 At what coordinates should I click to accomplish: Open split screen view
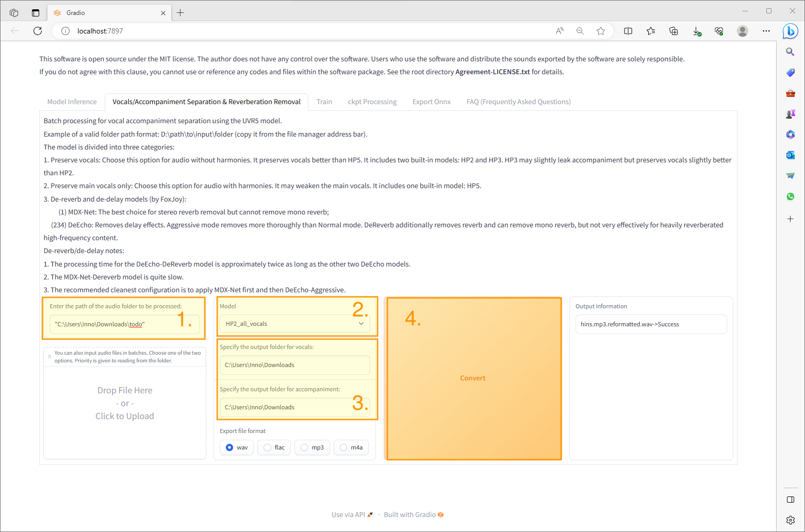(x=628, y=31)
